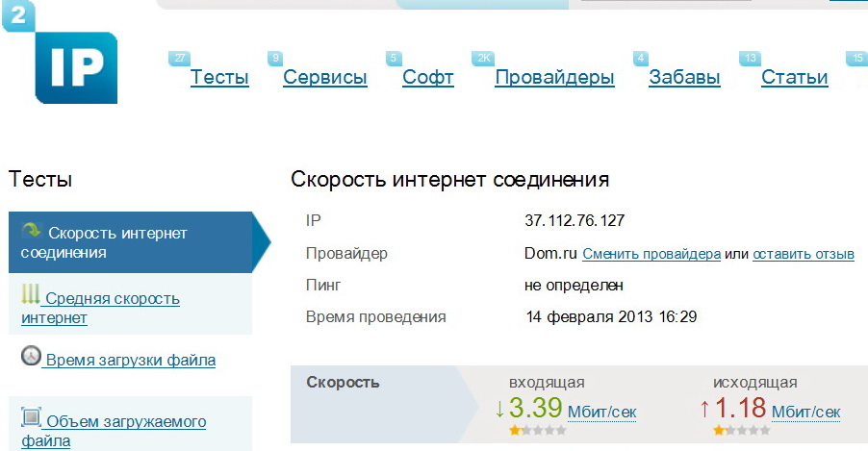The image size is (868, 451).
Task: Open the Сервисы navigation menu
Action: (325, 78)
